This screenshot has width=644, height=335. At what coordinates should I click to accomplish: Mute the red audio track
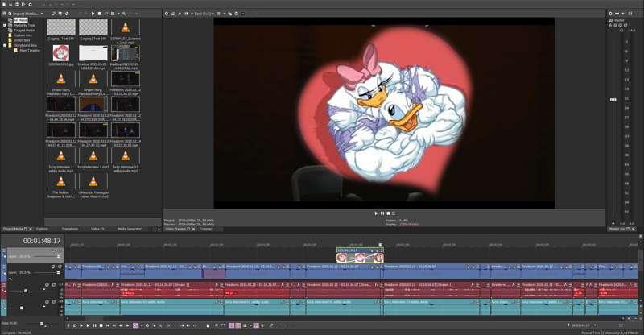pyautogui.click(x=47, y=284)
